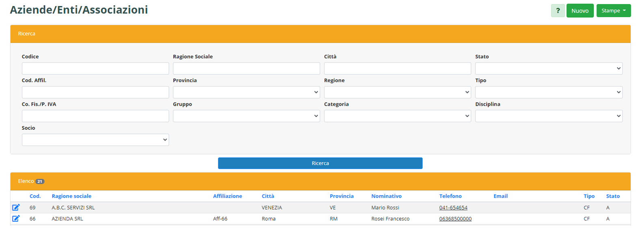
Task: Click the Nuovo button
Action: [x=579, y=11]
